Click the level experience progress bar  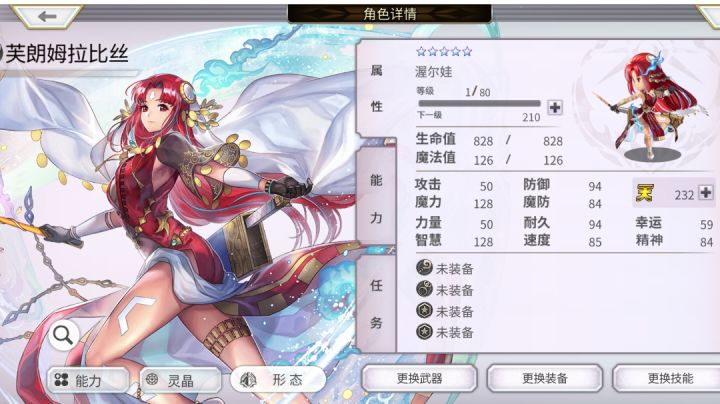479,104
